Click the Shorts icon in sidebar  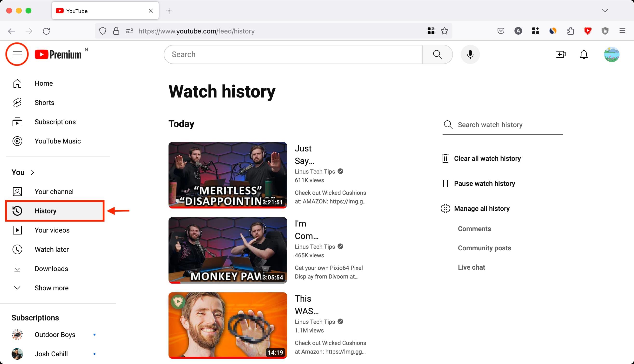[x=17, y=102]
